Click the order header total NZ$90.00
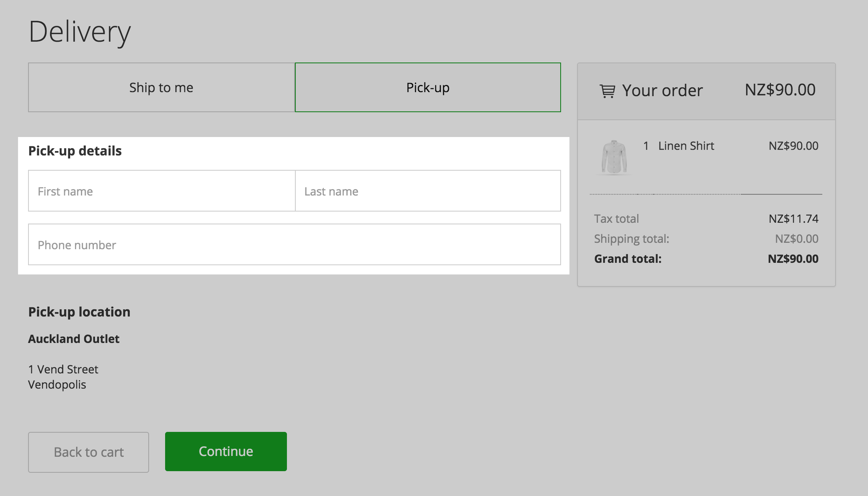868x496 pixels. point(780,90)
